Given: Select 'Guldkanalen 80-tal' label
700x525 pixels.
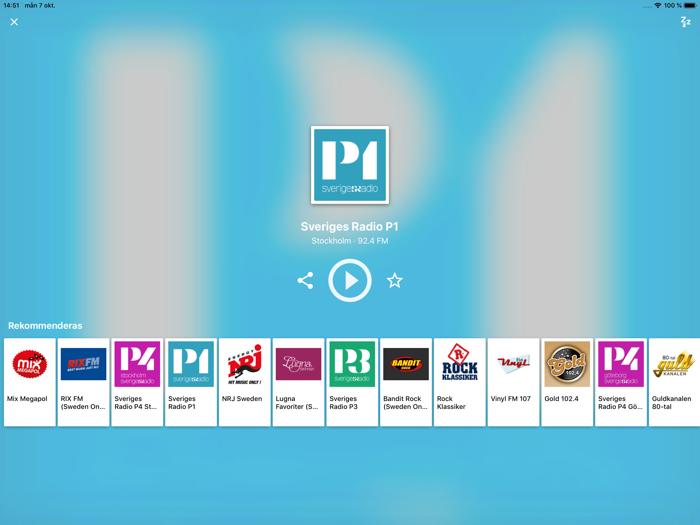Looking at the screenshot, I should [x=671, y=403].
